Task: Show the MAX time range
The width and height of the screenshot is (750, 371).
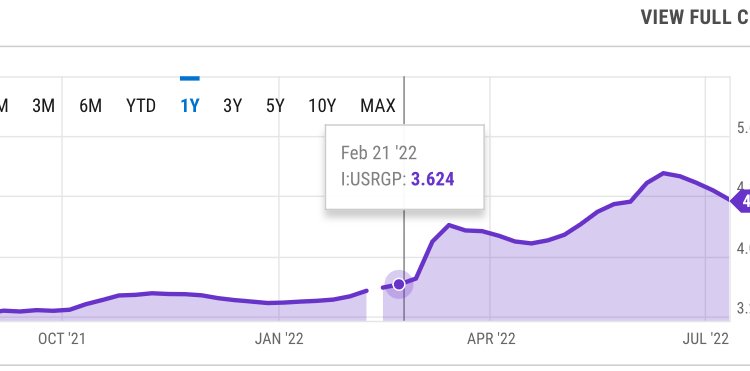Action: (x=378, y=106)
